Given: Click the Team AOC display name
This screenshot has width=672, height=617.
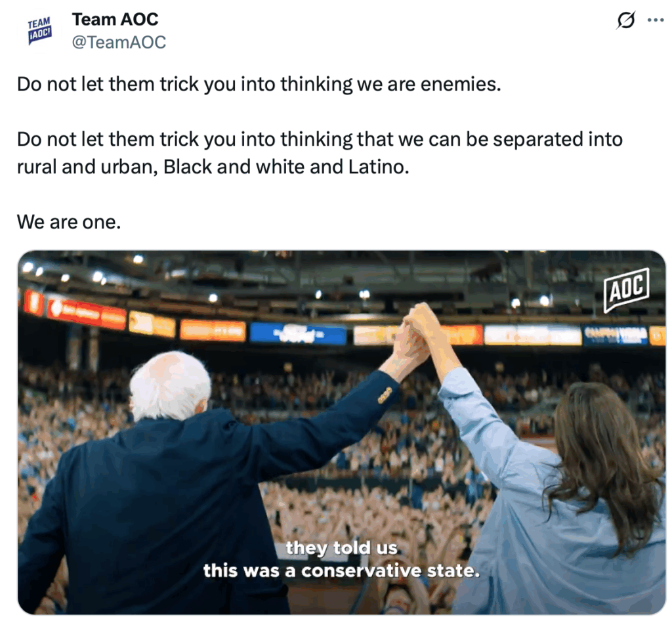Looking at the screenshot, I should 115,19.
